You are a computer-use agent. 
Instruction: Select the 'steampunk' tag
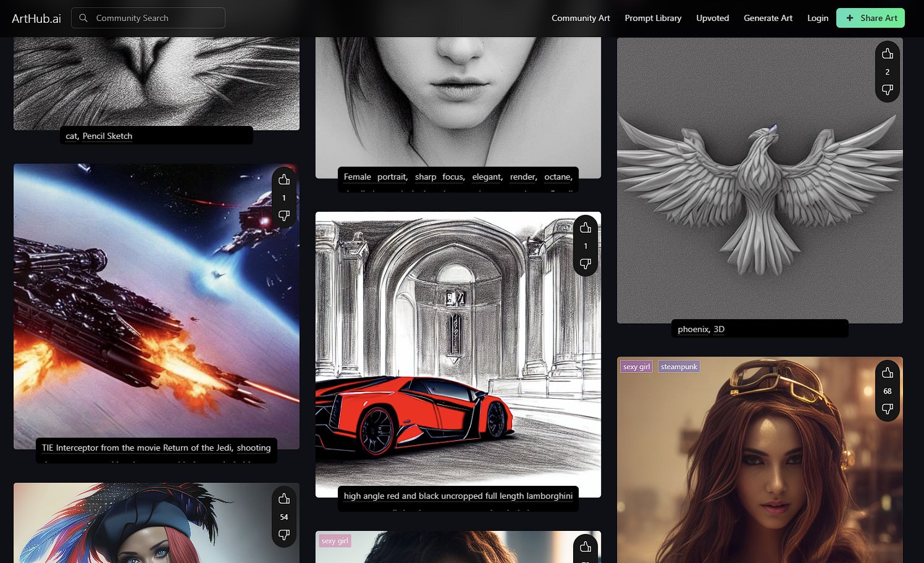pos(679,367)
